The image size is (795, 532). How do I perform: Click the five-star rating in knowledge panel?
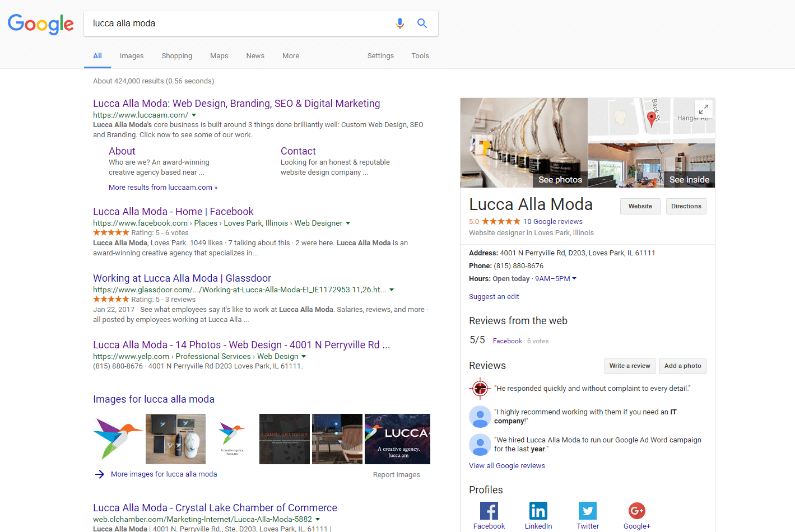coord(501,221)
